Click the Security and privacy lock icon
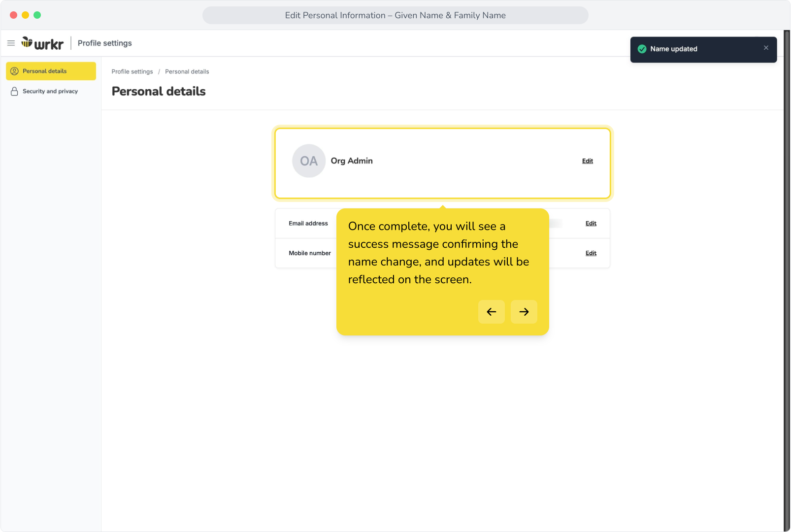Viewport: 791px width, 532px height. 14,92
